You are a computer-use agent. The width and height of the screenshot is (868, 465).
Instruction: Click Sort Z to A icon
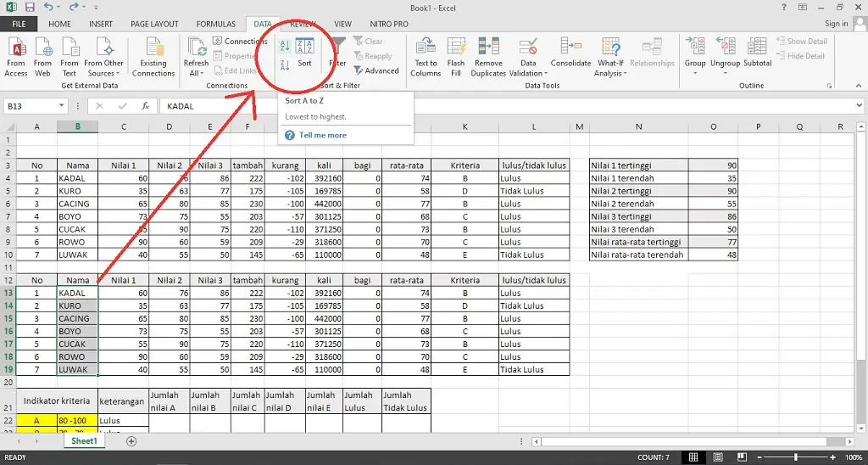(x=285, y=64)
